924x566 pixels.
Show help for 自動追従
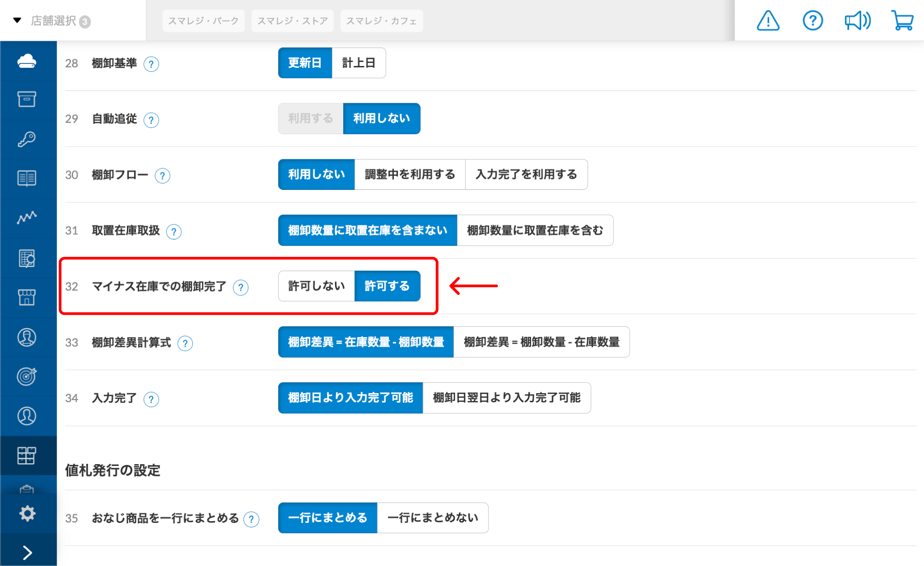coord(151,120)
